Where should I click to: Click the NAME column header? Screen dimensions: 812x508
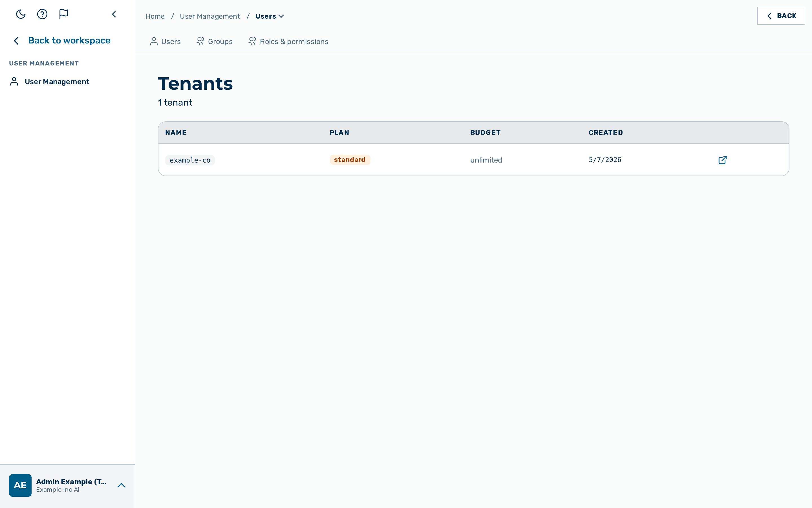click(x=176, y=133)
